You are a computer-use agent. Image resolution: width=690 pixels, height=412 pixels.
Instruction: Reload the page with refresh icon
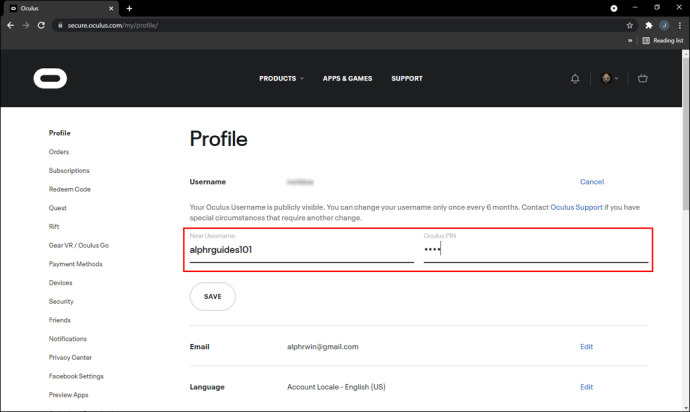[x=41, y=26]
